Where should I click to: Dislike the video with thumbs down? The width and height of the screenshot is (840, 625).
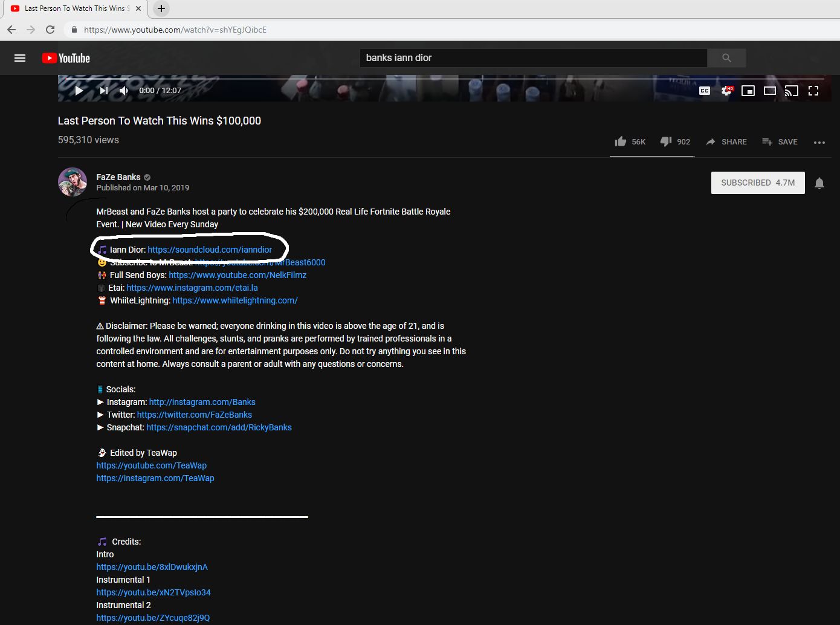click(x=666, y=141)
